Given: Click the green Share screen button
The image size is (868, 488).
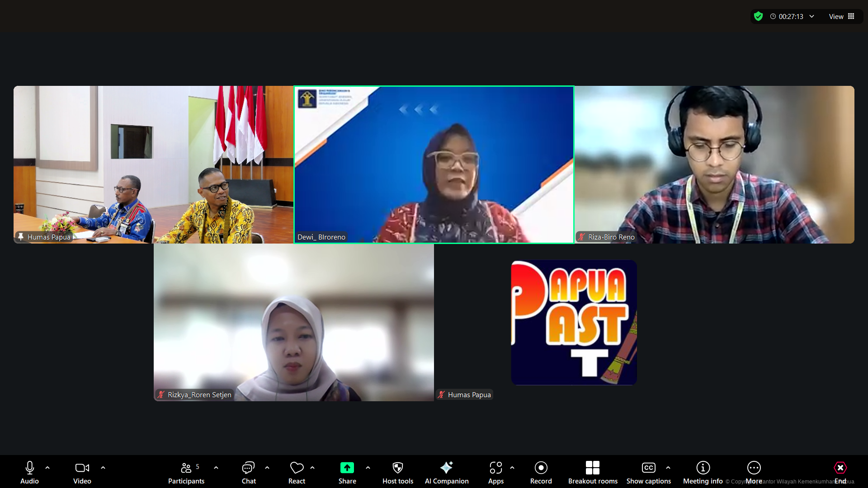Looking at the screenshot, I should [x=347, y=468].
